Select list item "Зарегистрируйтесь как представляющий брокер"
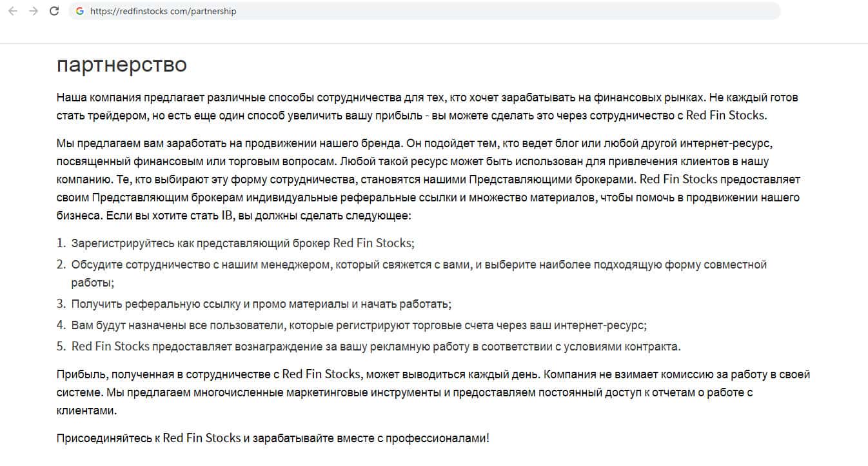 pyautogui.click(x=242, y=243)
